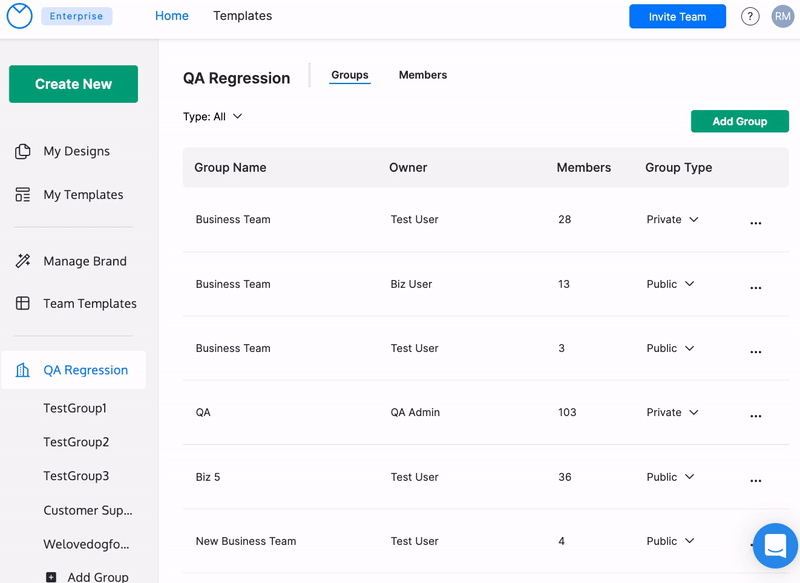This screenshot has height=583, width=800.
Task: Click the My Templates sidebar icon
Action: click(23, 195)
